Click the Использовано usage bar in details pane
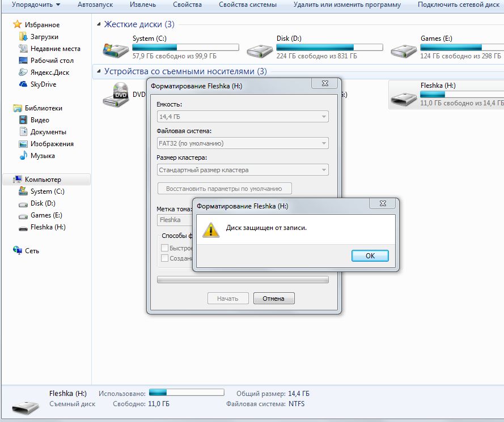This screenshot has height=422, width=504. pyautogui.click(x=187, y=392)
